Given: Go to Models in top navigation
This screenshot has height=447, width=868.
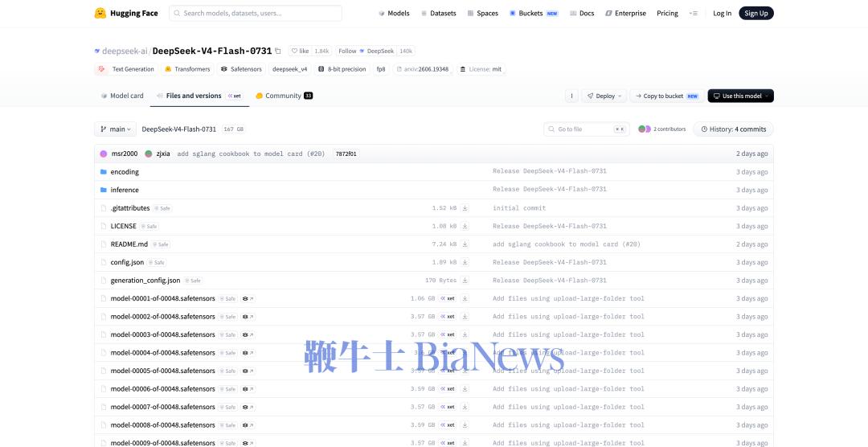Looking at the screenshot, I should (394, 14).
